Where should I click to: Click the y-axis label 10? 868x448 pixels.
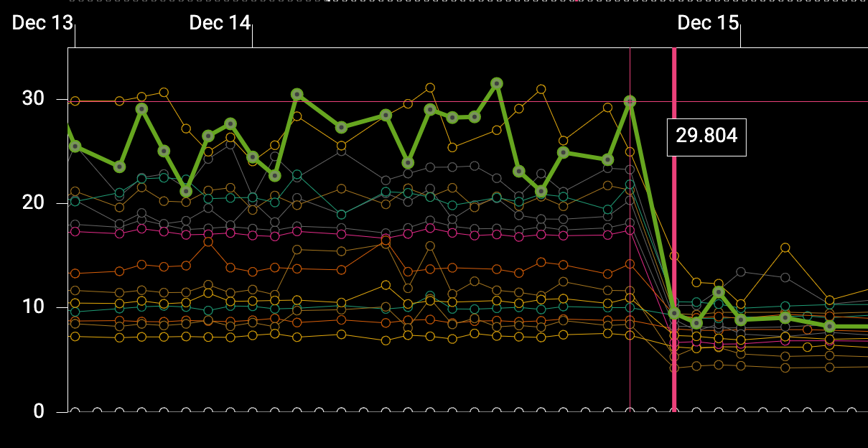pyautogui.click(x=32, y=307)
